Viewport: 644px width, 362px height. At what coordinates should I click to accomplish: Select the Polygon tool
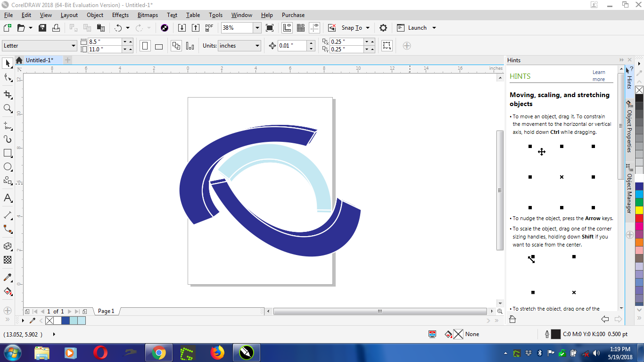[8, 181]
